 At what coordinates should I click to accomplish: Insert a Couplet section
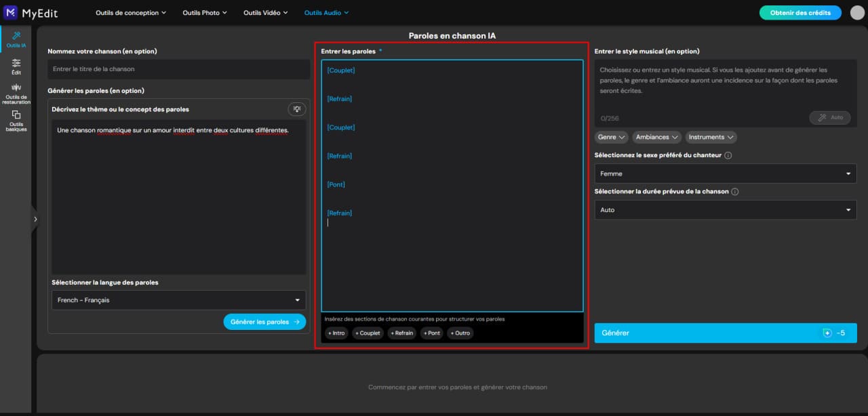click(x=368, y=333)
